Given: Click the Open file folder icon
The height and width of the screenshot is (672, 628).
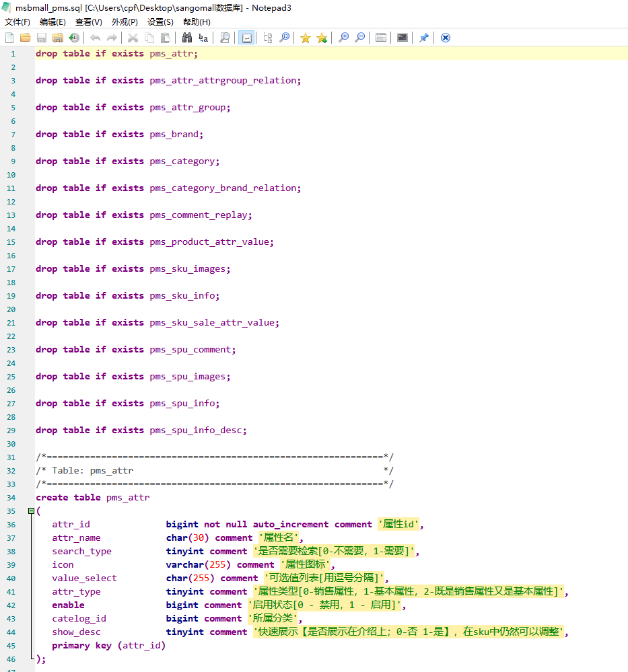Looking at the screenshot, I should pos(26,38).
